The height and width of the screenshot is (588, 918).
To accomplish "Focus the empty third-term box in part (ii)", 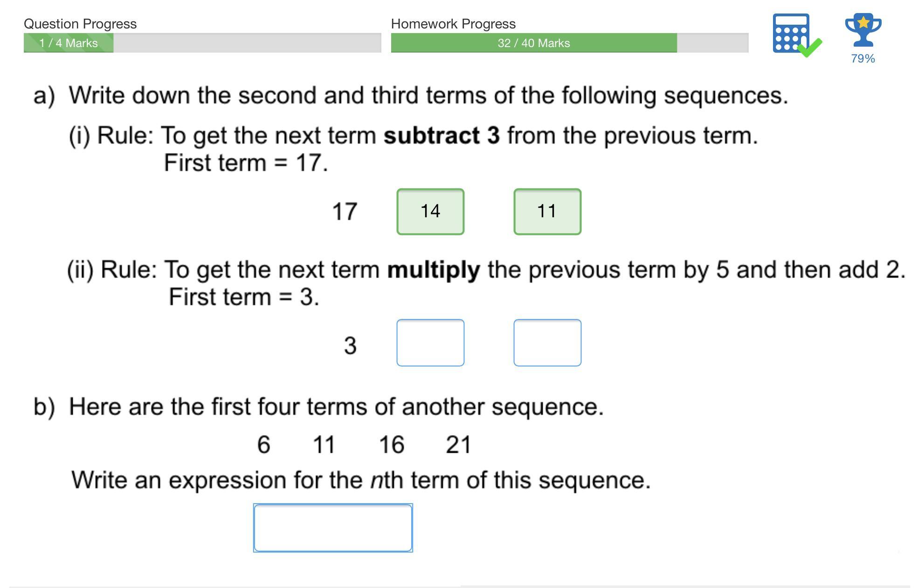I will [547, 343].
